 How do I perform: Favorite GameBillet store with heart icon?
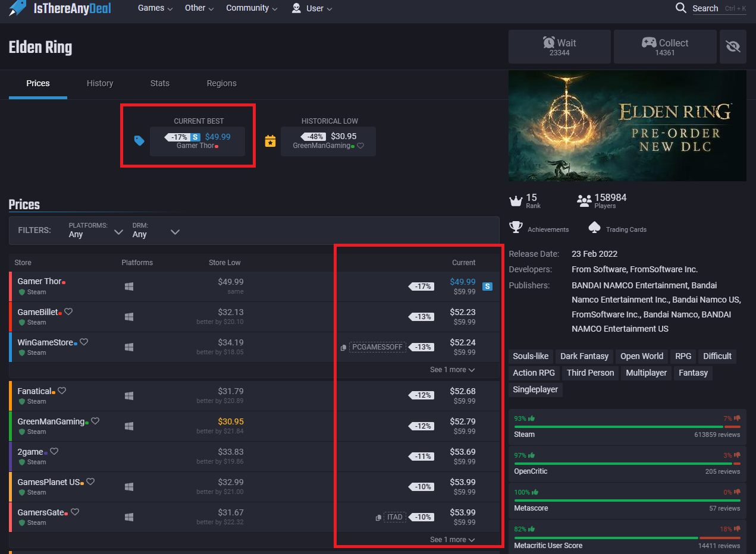click(68, 311)
